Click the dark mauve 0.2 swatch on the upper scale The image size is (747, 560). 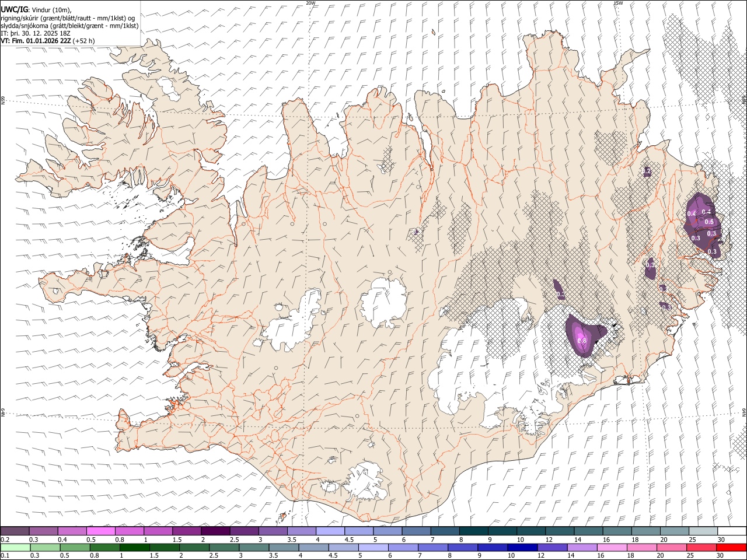point(15,531)
